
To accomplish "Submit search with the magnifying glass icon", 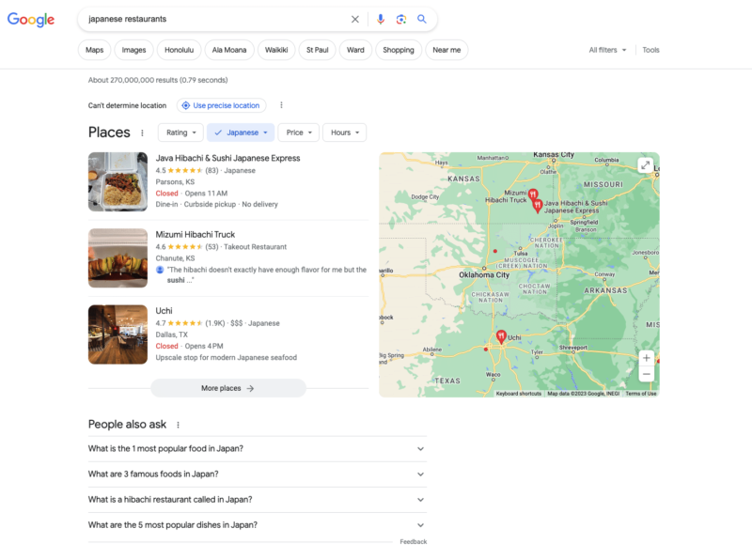I will tap(421, 19).
